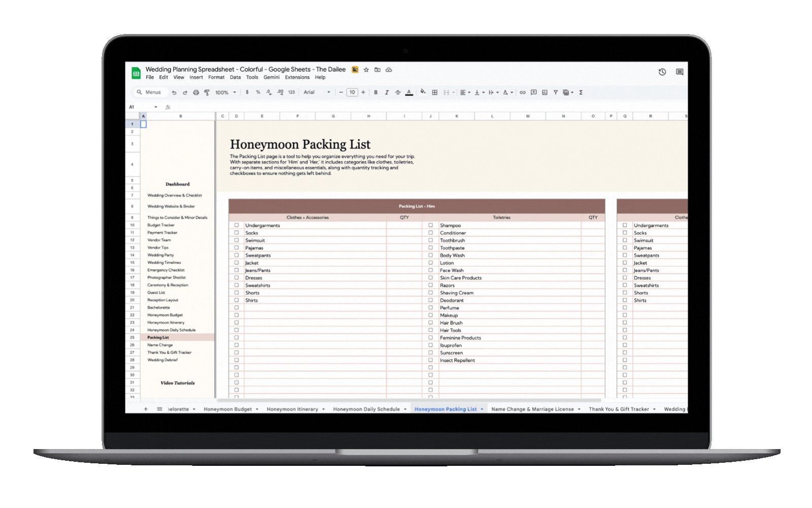Screen dimensions: 812x508
Task: Click the font size input box
Action: [352, 92]
